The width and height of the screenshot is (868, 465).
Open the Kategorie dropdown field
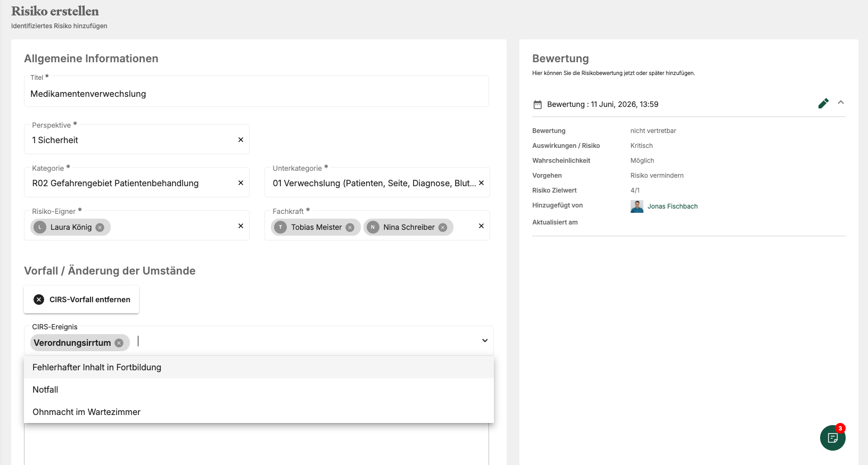point(137,182)
